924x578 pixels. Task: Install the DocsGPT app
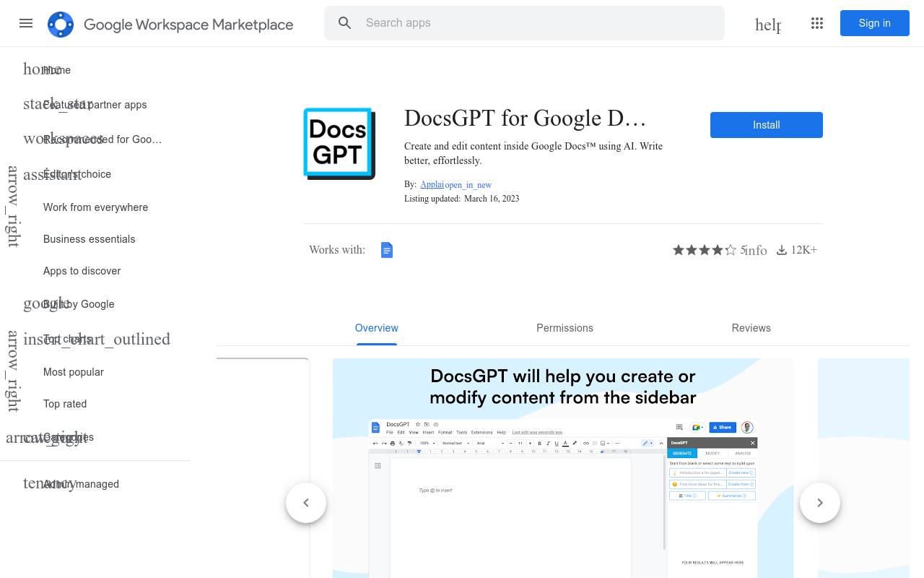(767, 125)
